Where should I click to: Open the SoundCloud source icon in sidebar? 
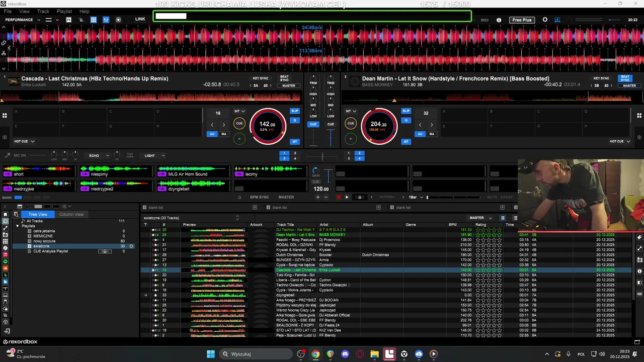click(6, 268)
